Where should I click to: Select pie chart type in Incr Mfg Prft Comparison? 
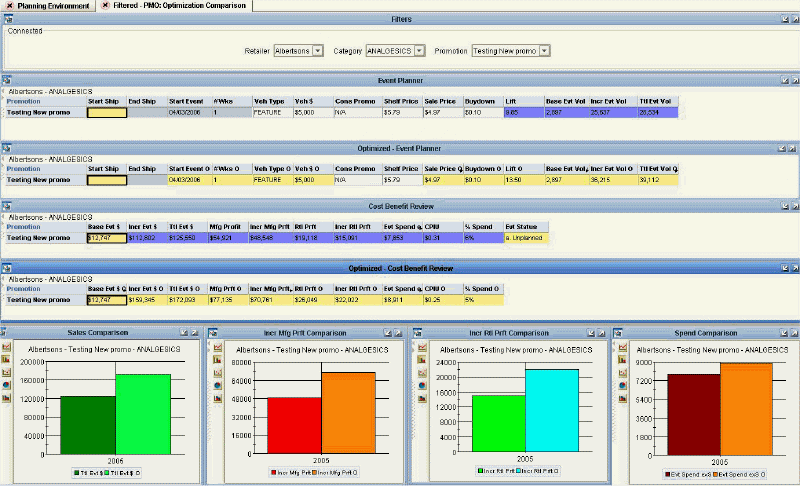(218, 386)
